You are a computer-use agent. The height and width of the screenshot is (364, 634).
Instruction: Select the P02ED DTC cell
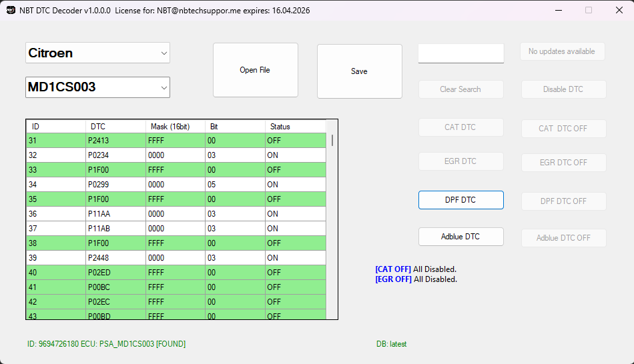click(115, 273)
